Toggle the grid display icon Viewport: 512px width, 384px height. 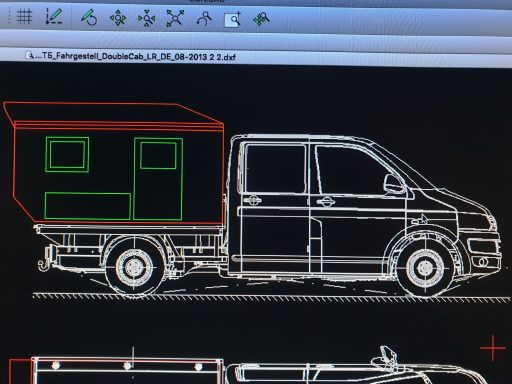(x=24, y=16)
